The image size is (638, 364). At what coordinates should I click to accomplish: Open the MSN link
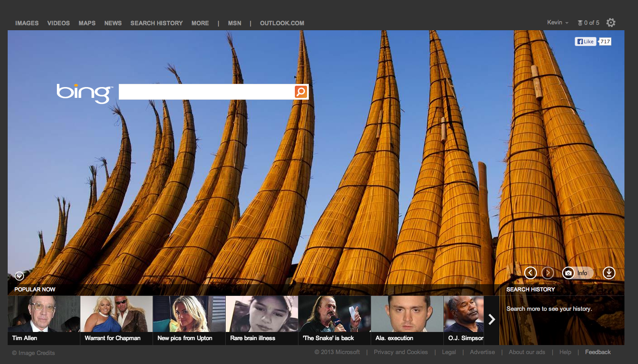235,23
